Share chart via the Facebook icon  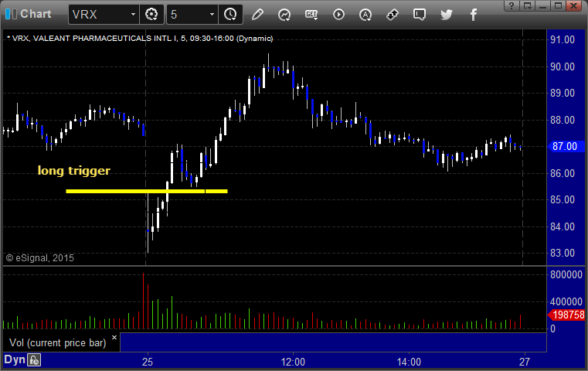[x=474, y=15]
